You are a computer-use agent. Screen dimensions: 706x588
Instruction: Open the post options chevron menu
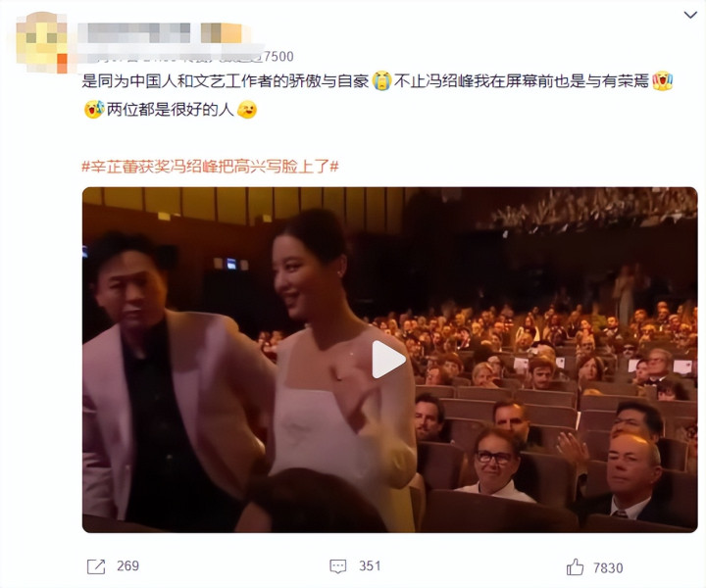pos(690,16)
